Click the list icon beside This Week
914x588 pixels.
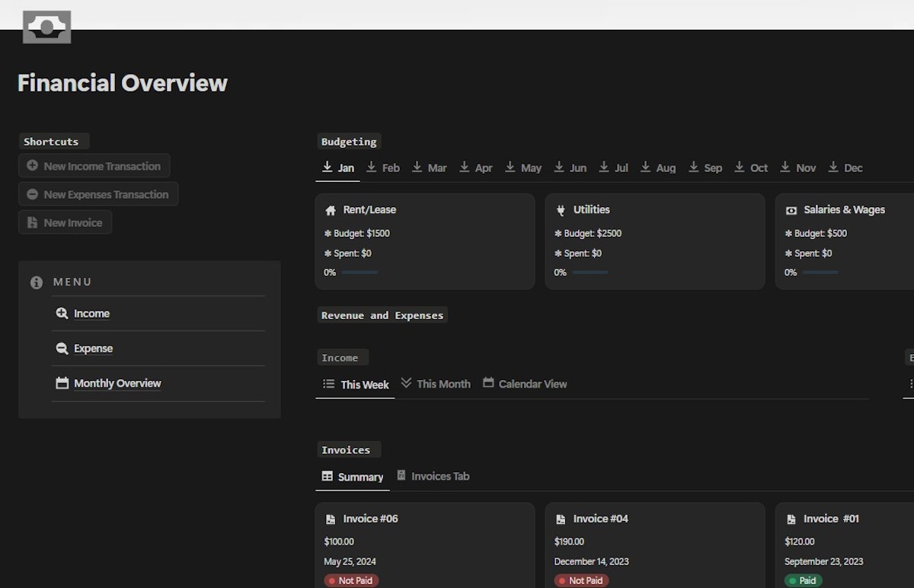pos(329,384)
